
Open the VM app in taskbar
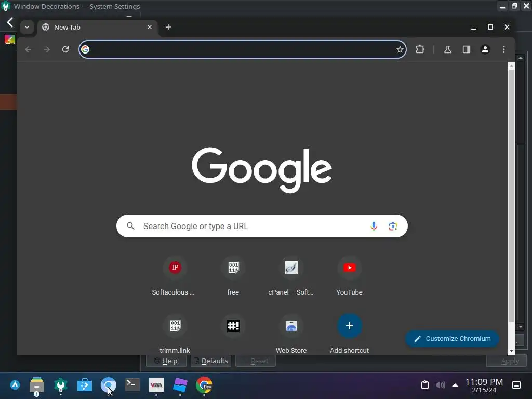point(156,385)
